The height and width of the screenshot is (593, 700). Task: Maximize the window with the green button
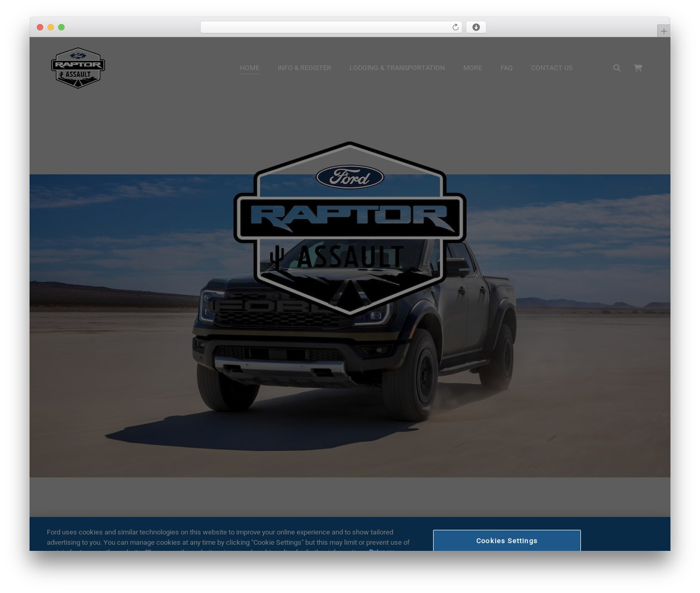[61, 27]
